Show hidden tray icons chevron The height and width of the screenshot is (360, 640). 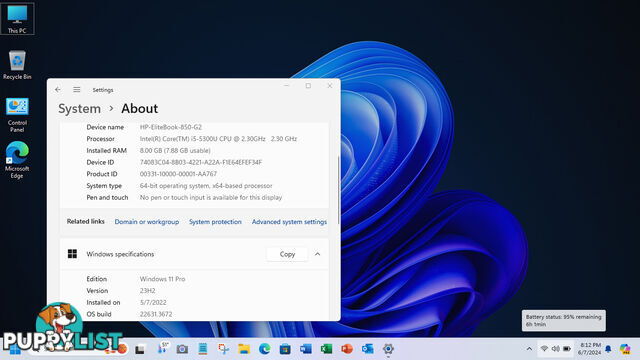(529, 349)
